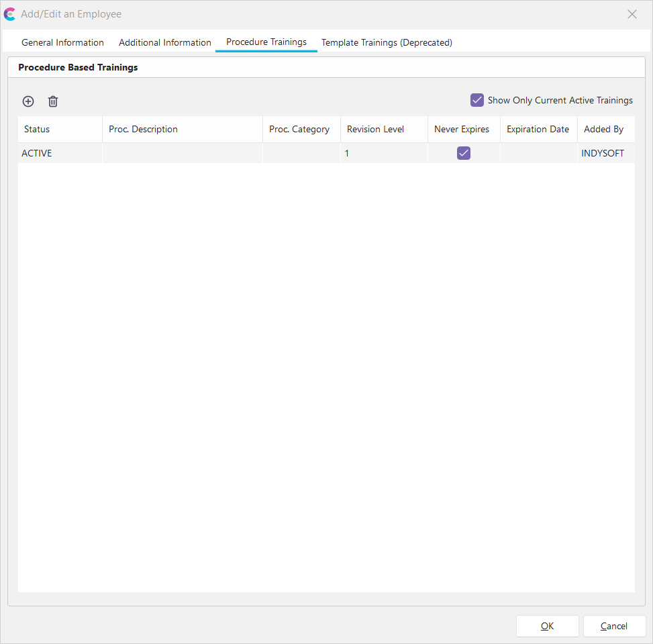The image size is (653, 644).
Task: Select the Procedure Trainings tab
Action: (266, 42)
